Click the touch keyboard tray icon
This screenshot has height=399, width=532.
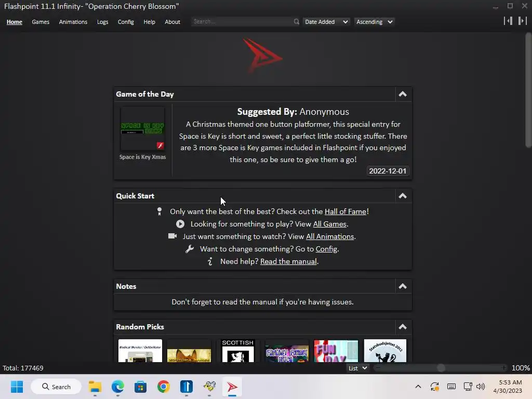(451, 387)
